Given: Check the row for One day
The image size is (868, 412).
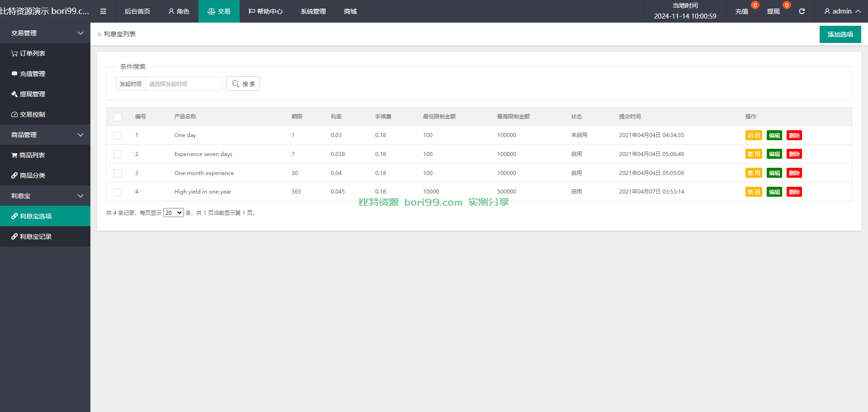Looking at the screenshot, I should [118, 136].
